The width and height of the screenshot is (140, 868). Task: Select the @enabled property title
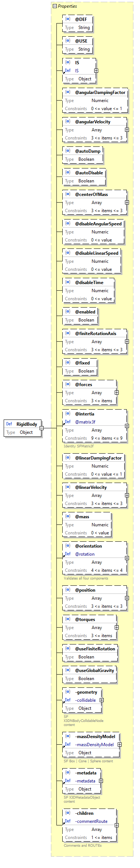click(85, 312)
